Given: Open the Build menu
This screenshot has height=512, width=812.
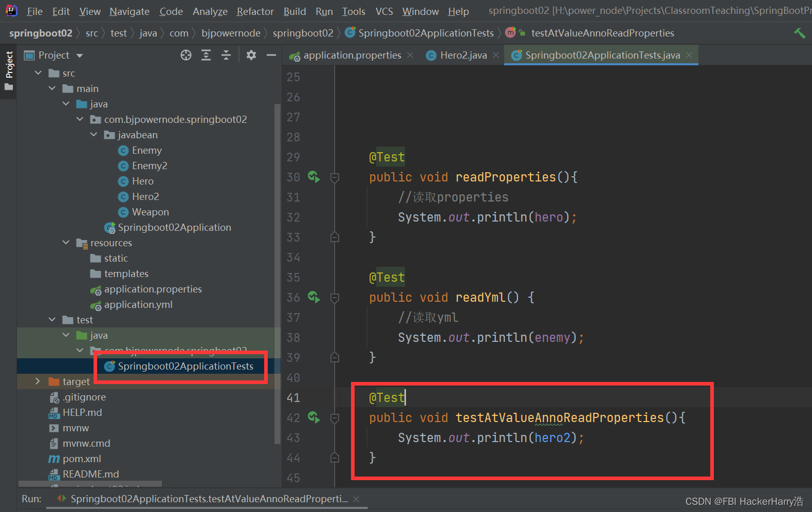Looking at the screenshot, I should (x=295, y=11).
